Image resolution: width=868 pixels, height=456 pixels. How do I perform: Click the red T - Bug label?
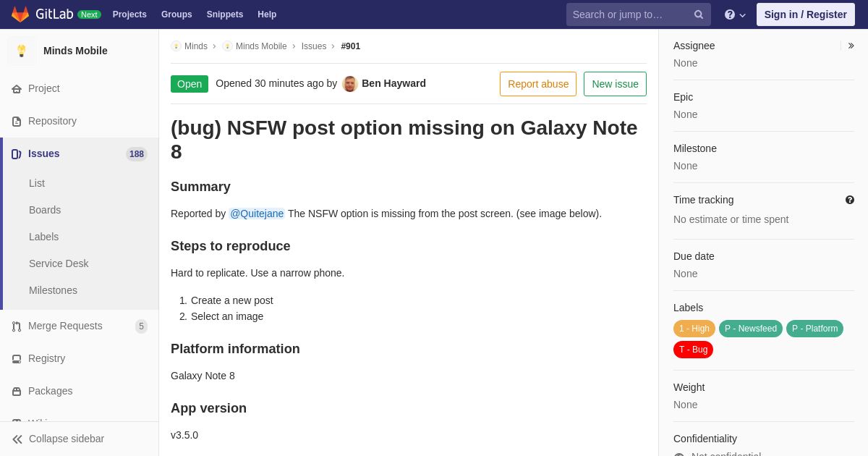pos(693,350)
